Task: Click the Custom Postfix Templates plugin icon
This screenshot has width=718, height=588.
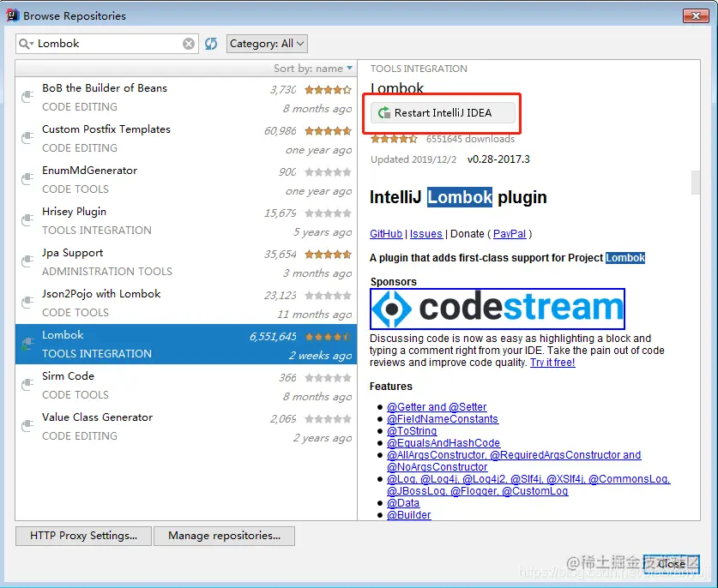Action: 27,138
